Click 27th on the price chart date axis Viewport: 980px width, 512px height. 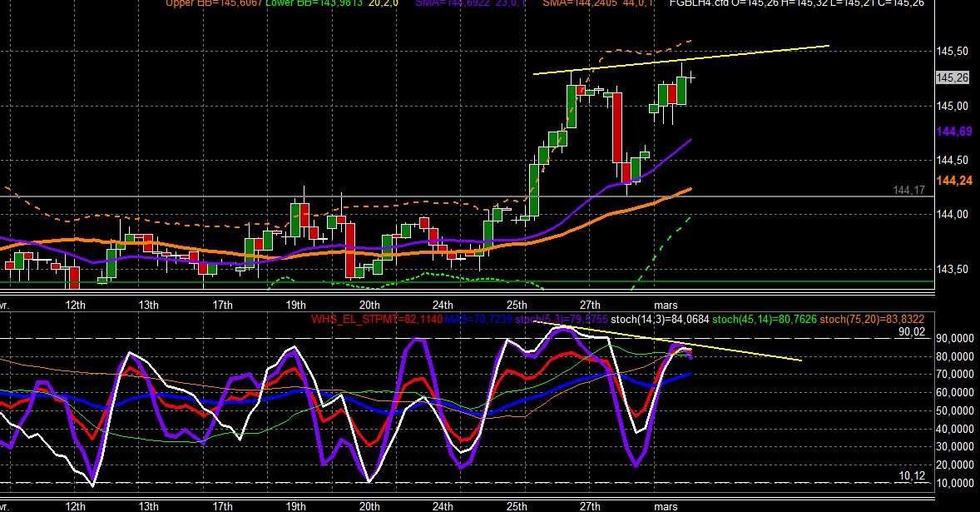tap(589, 305)
